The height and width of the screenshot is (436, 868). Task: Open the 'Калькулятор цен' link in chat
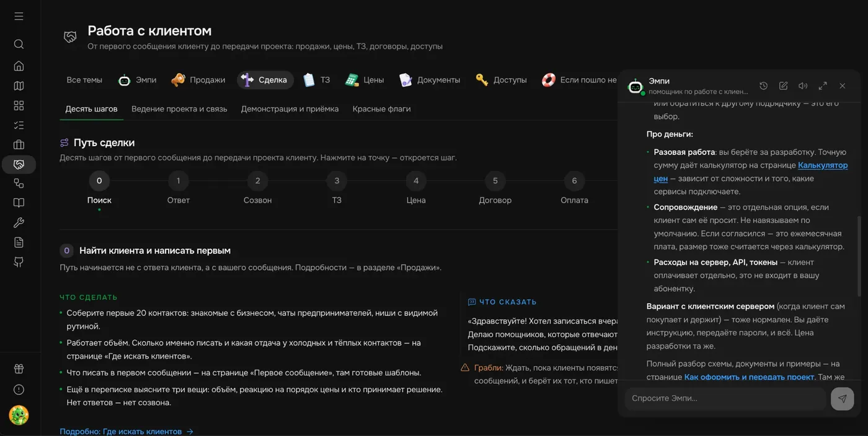[x=823, y=165]
